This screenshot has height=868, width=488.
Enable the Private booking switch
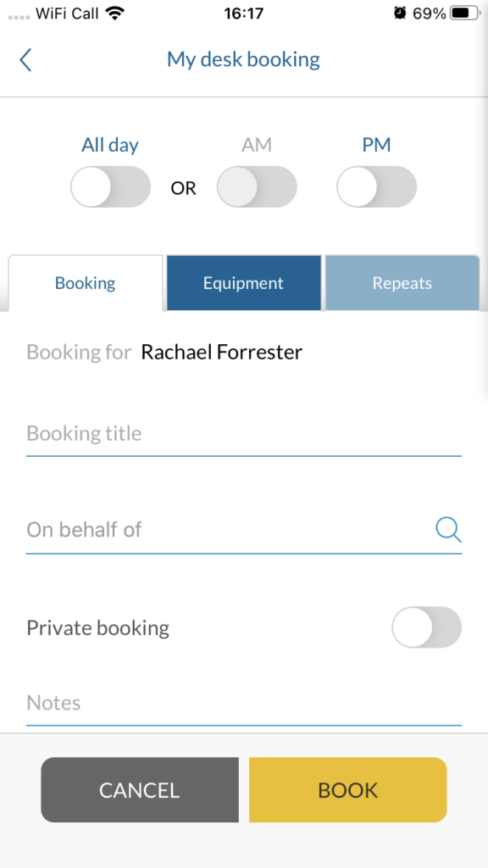click(x=427, y=627)
